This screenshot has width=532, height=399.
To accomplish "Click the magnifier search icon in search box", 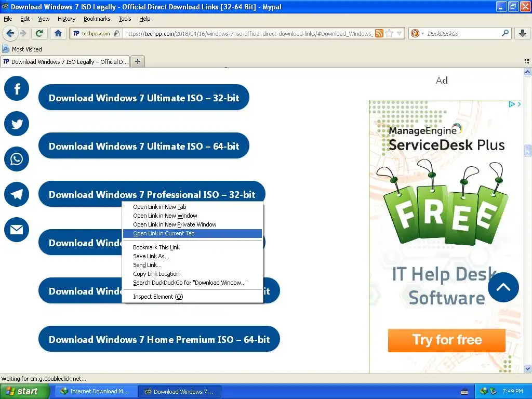I will pyautogui.click(x=505, y=33).
